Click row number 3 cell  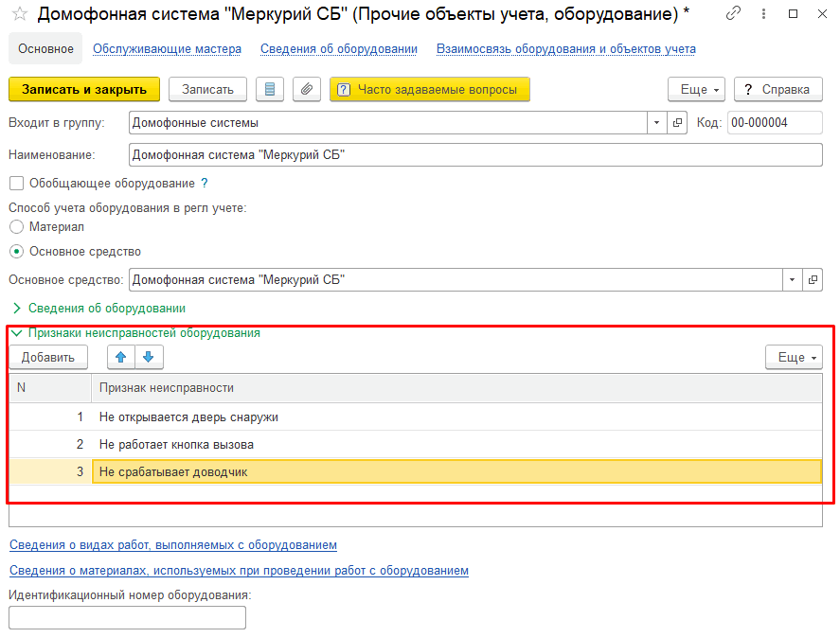(50, 472)
